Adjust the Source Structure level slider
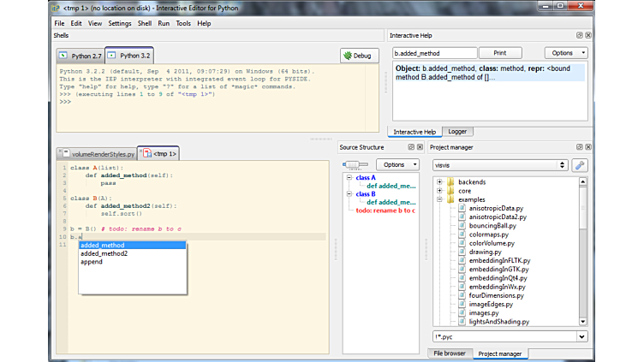 pyautogui.click(x=350, y=164)
